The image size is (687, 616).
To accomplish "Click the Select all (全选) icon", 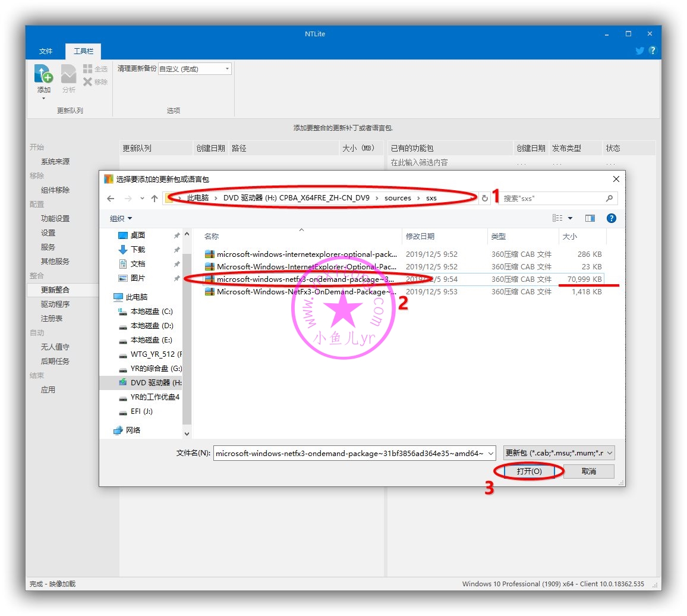I will pyautogui.click(x=87, y=69).
